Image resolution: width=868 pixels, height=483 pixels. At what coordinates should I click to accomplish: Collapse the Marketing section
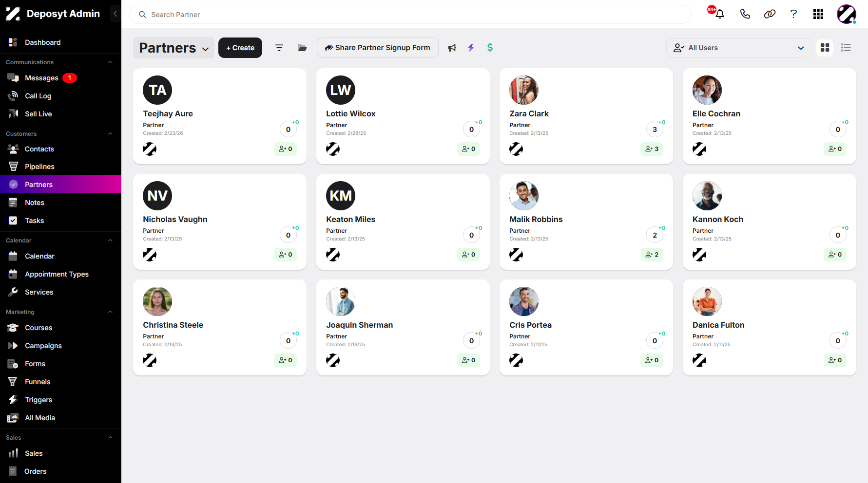click(x=110, y=312)
